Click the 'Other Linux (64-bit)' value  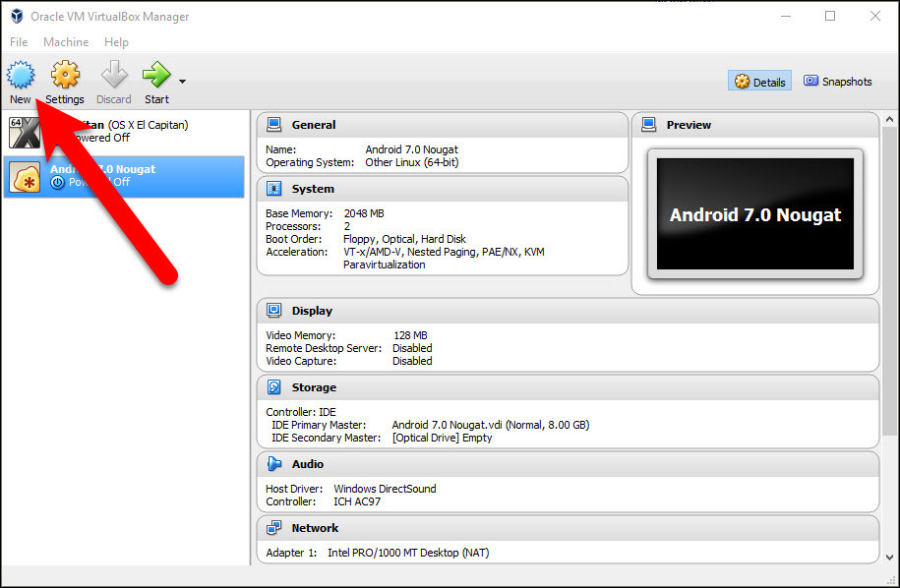tap(411, 162)
